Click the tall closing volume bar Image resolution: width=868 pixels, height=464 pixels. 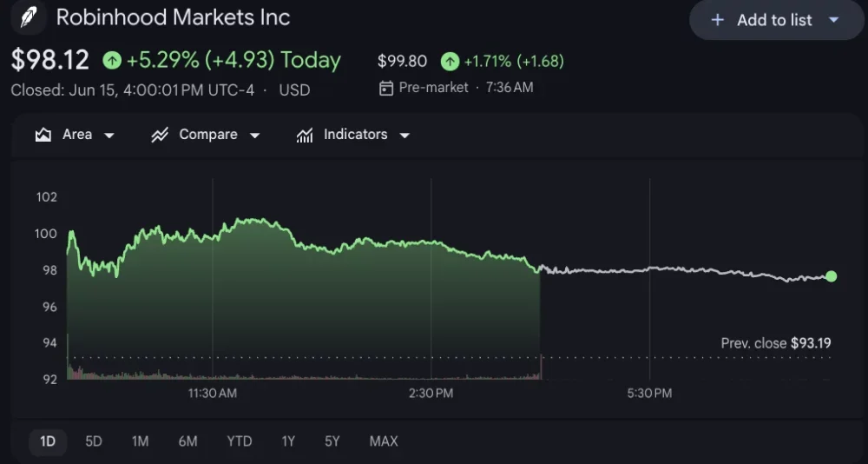pos(541,367)
